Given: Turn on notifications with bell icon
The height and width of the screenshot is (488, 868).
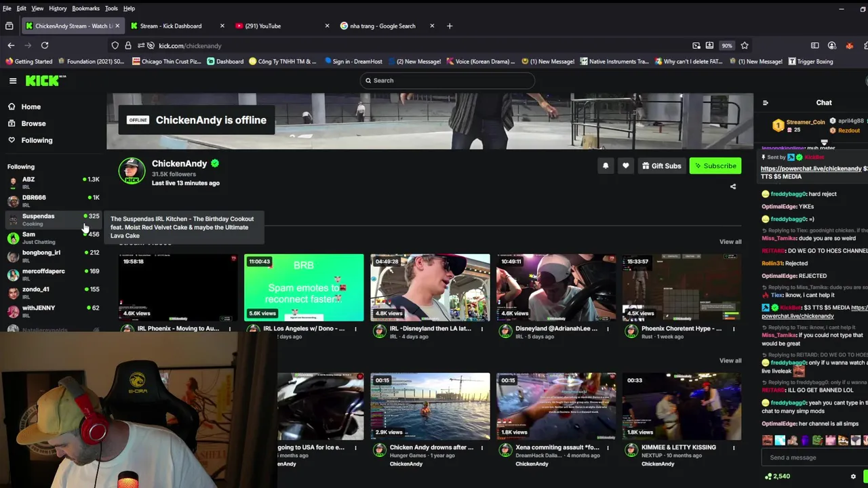Looking at the screenshot, I should click(x=606, y=166).
